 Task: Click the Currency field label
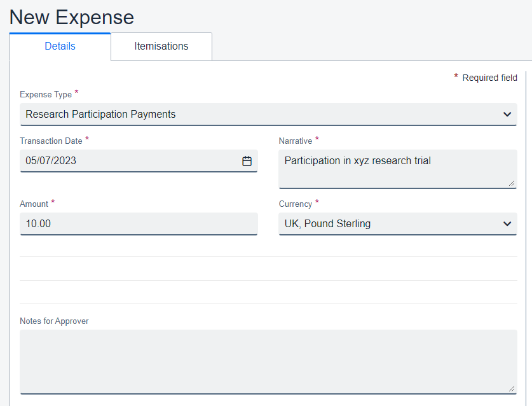(x=296, y=204)
